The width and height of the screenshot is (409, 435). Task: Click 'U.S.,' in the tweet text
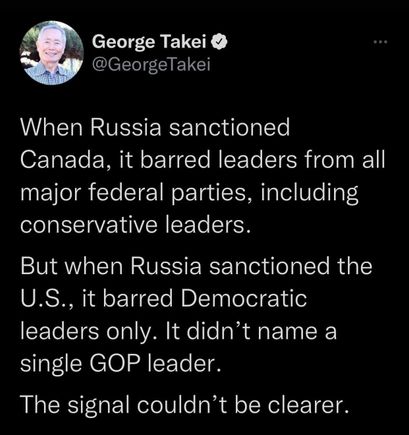(x=48, y=299)
